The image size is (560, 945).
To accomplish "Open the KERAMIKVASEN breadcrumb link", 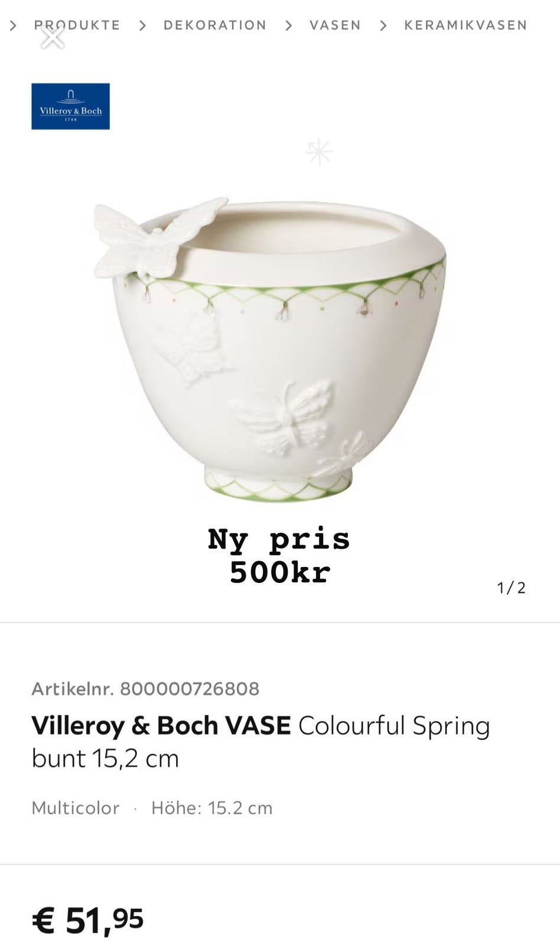I will click(x=465, y=25).
